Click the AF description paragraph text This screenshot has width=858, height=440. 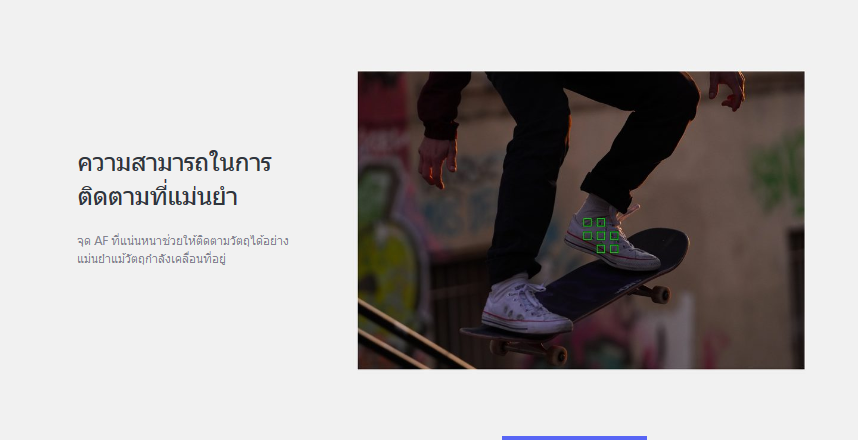point(183,250)
